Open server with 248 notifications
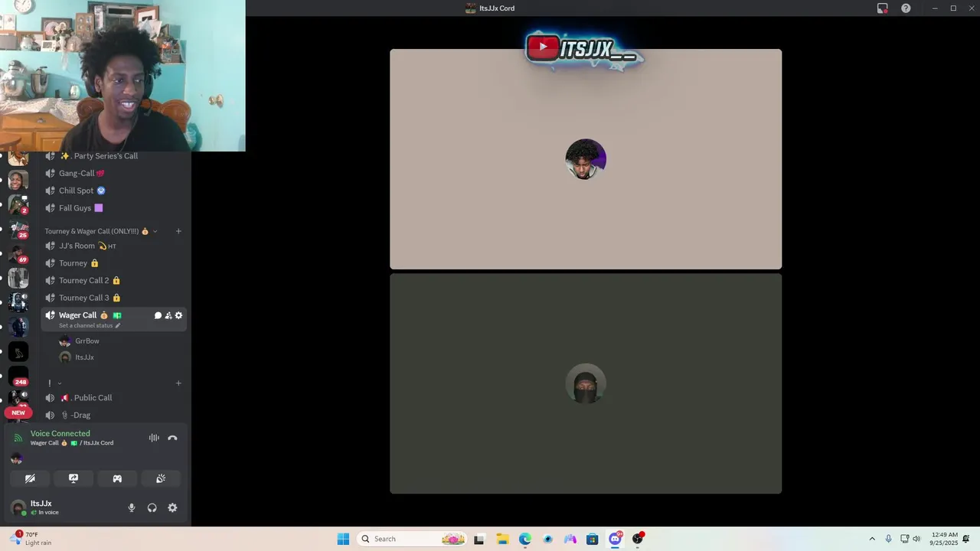This screenshot has height=551, width=980. tap(18, 376)
